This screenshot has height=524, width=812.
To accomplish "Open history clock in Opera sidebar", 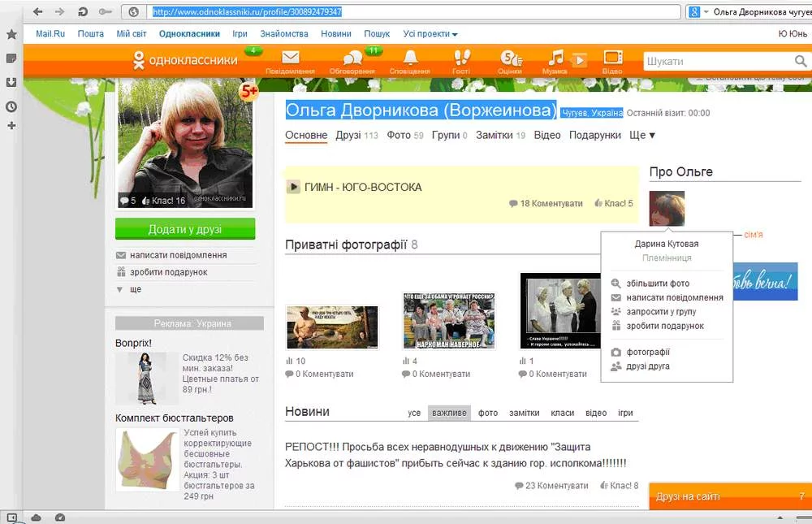I will (11, 106).
